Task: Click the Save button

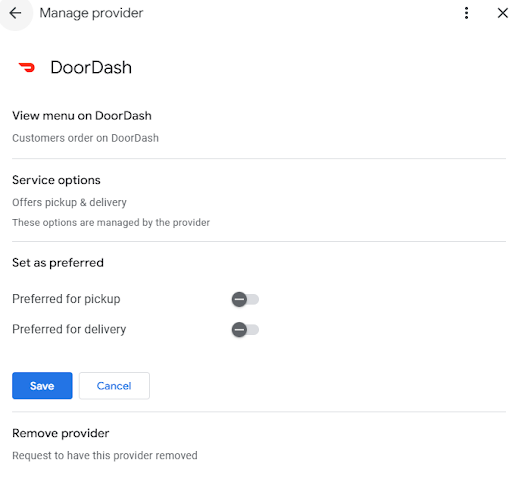Action: [42, 386]
